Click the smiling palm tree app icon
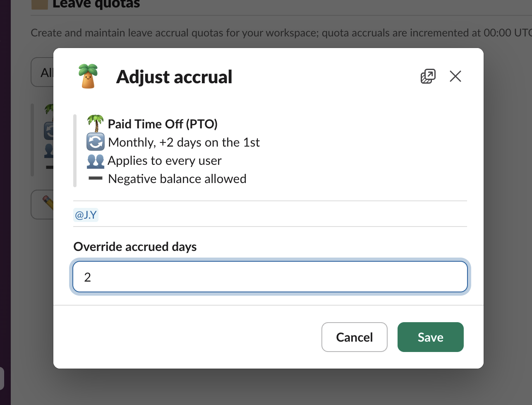Viewport: 532px width, 405px height. [88, 77]
